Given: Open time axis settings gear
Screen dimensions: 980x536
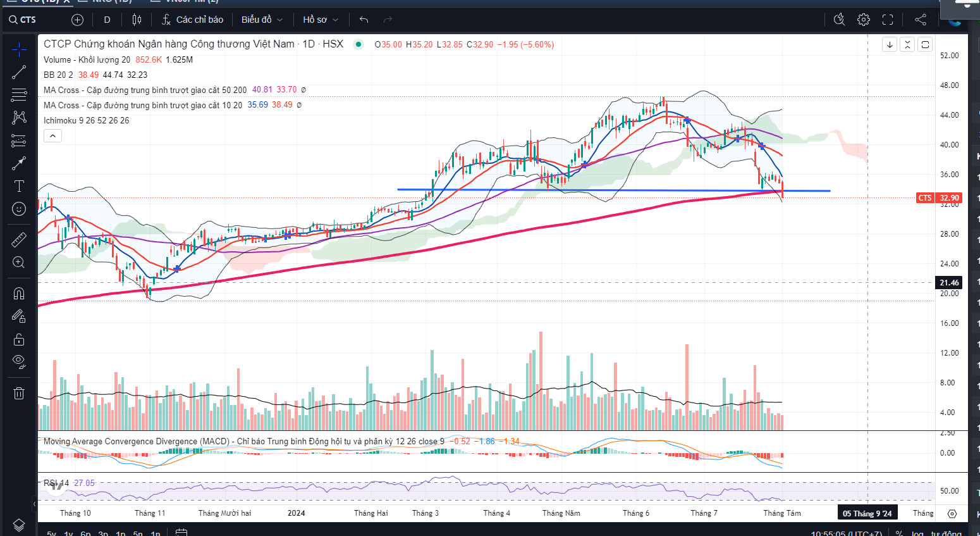Looking at the screenshot, I should pyautogui.click(x=952, y=513).
